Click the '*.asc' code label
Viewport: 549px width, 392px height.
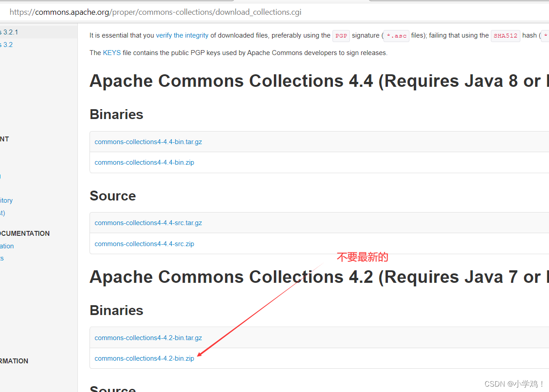tap(396, 36)
